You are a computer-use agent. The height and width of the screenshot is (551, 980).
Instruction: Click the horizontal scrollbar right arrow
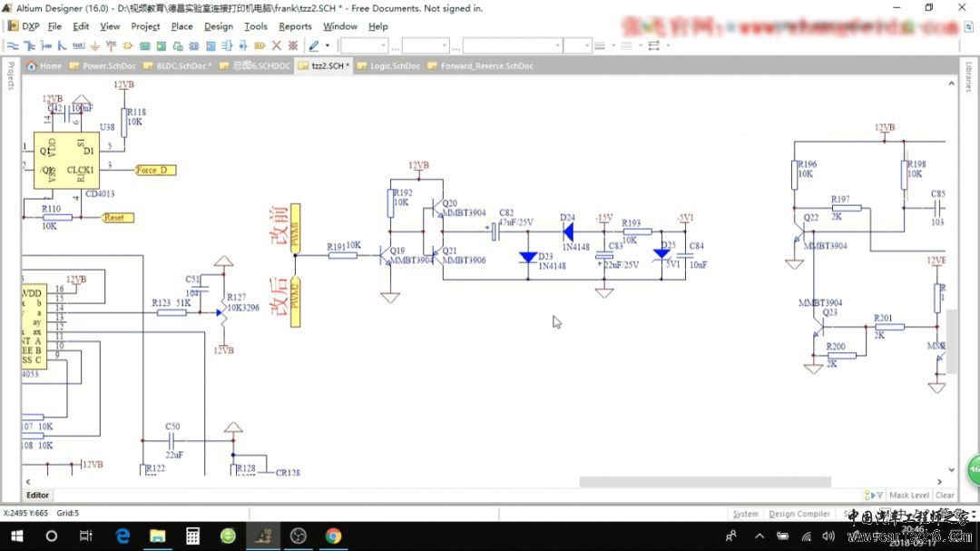point(939,482)
